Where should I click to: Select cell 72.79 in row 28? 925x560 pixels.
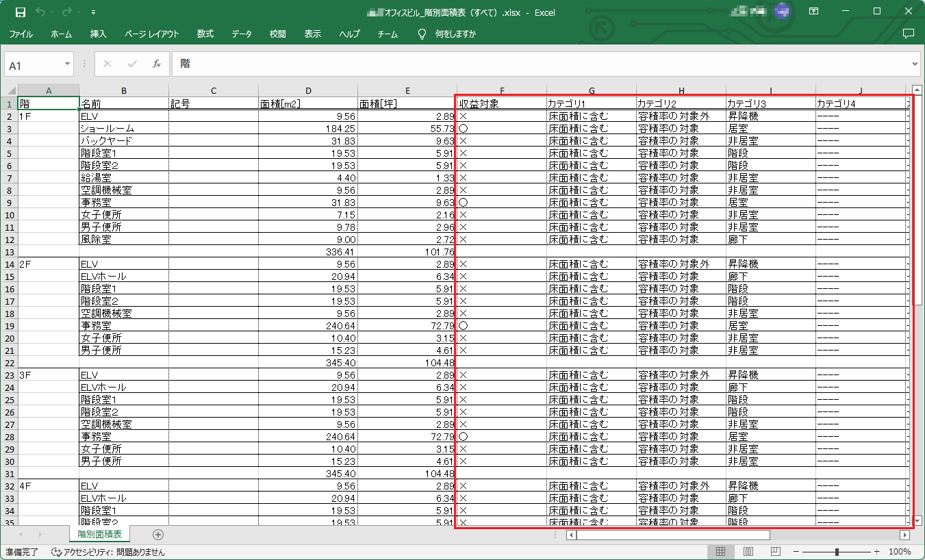[407, 436]
